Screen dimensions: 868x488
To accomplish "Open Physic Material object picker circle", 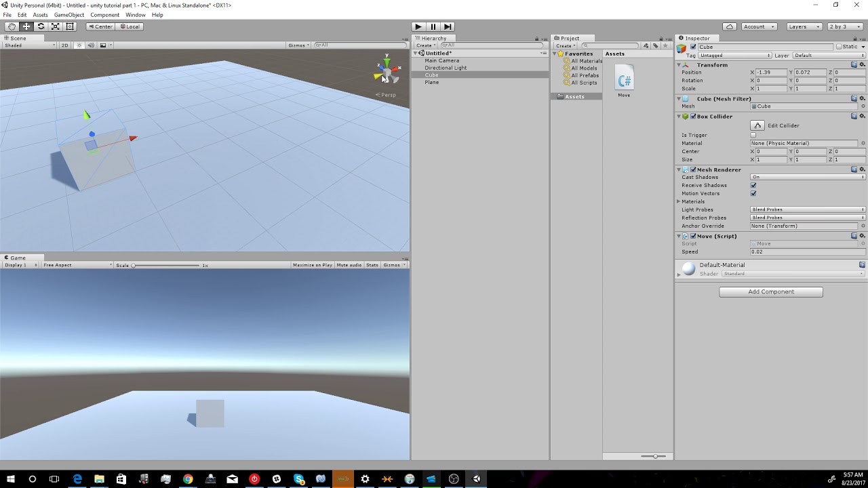I will tap(863, 143).
